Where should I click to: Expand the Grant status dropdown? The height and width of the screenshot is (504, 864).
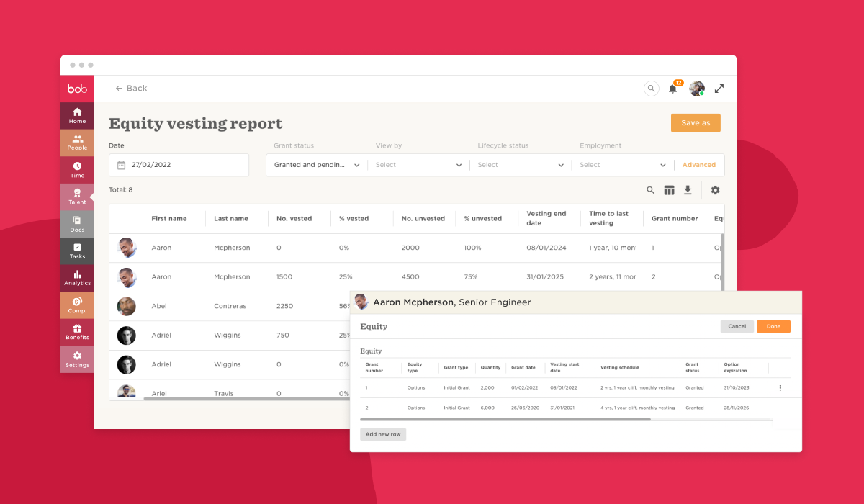[x=317, y=165]
